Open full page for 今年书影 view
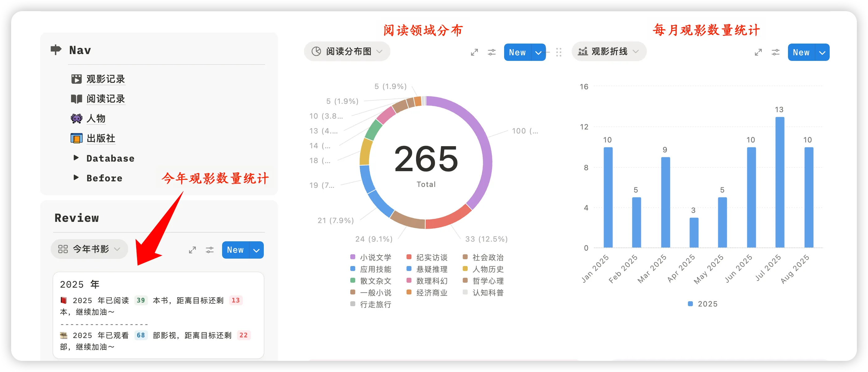The width and height of the screenshot is (868, 372). pos(192,250)
